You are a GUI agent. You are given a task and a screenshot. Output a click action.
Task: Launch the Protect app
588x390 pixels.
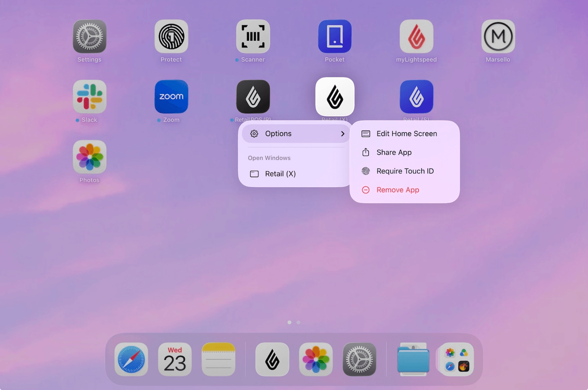pos(171,37)
